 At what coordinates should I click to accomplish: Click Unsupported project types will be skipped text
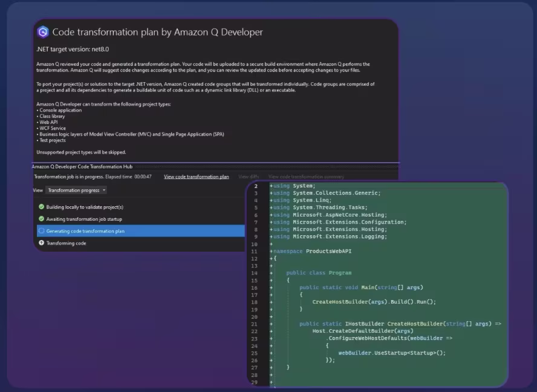81,152
